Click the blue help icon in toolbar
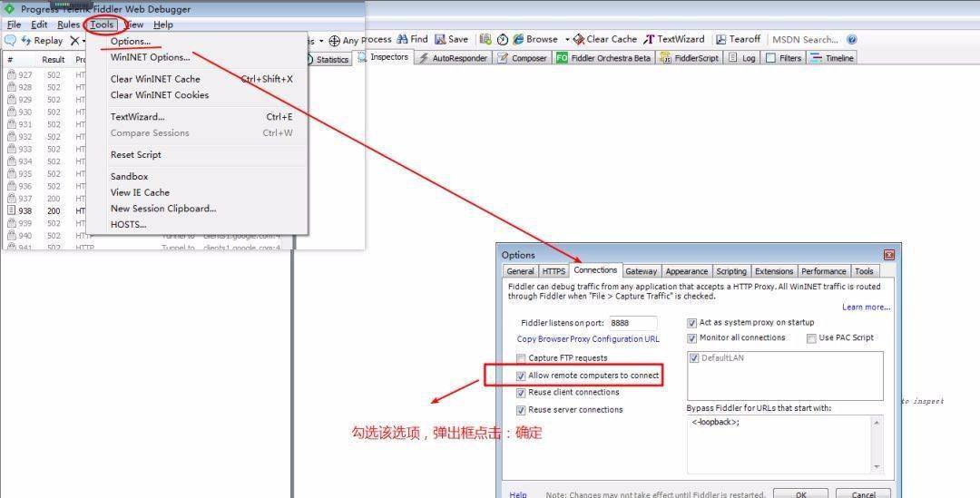This screenshot has width=980, height=498. tap(851, 39)
